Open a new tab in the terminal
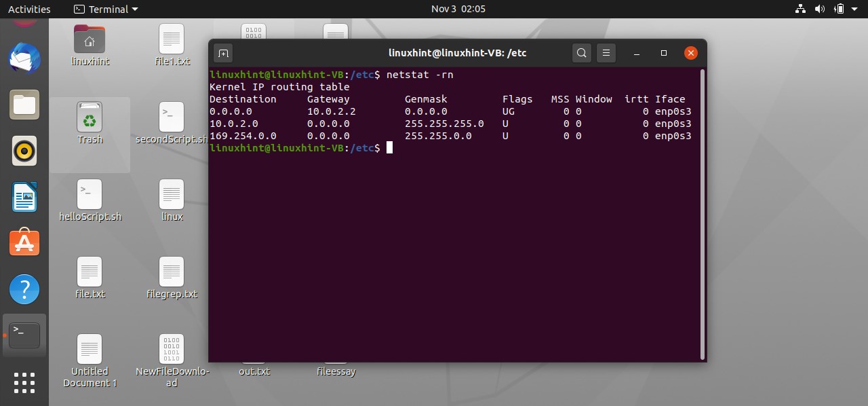The height and width of the screenshot is (406, 868). 223,53
